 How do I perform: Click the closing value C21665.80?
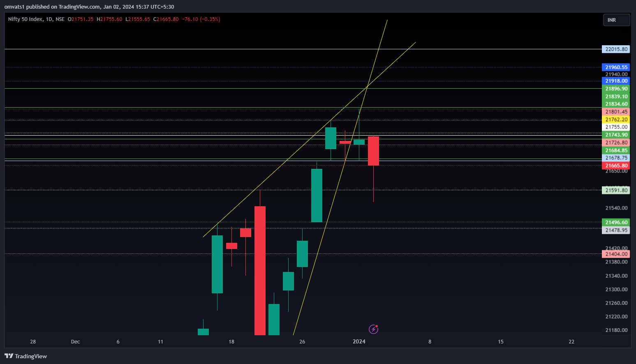pyautogui.click(x=166, y=19)
